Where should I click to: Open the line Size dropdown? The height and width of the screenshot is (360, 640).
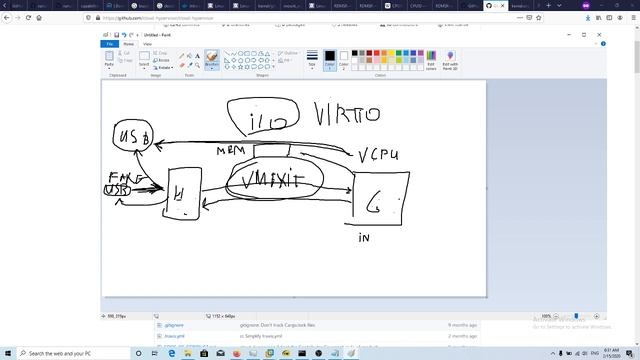click(312, 60)
